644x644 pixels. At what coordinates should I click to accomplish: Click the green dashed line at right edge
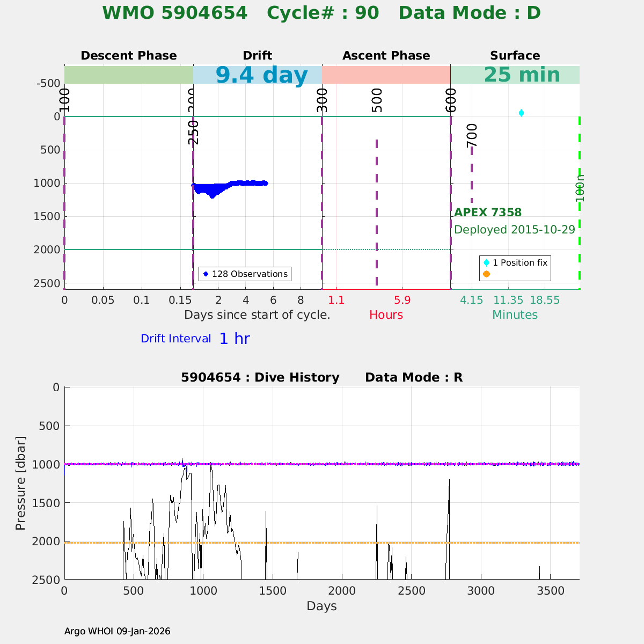tap(579, 241)
